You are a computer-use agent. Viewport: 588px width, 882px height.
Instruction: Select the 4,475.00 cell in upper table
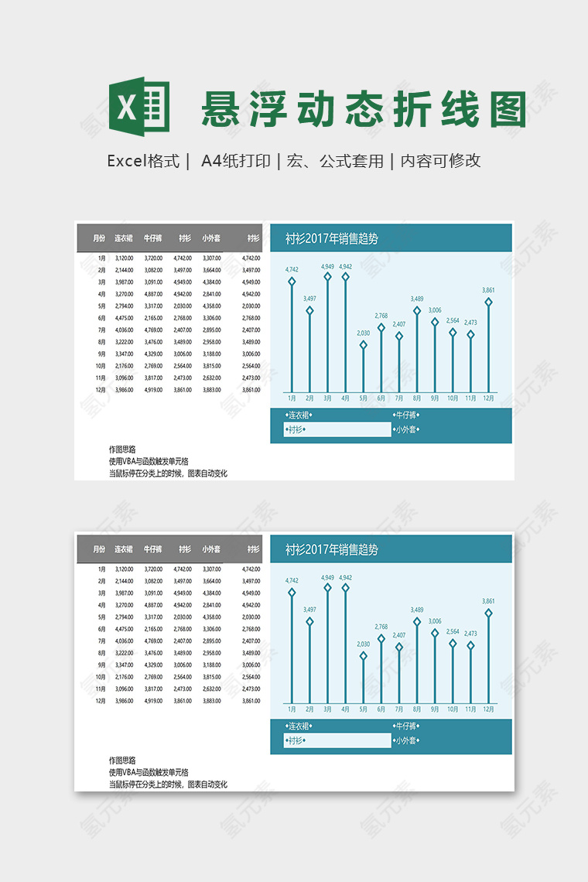(124, 318)
